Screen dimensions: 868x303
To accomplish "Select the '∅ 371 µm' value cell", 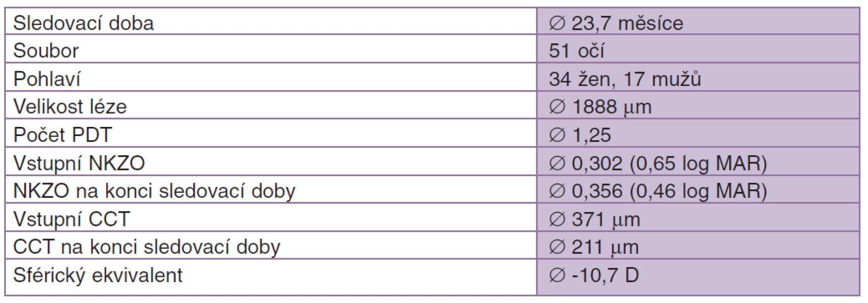I will (x=698, y=217).
